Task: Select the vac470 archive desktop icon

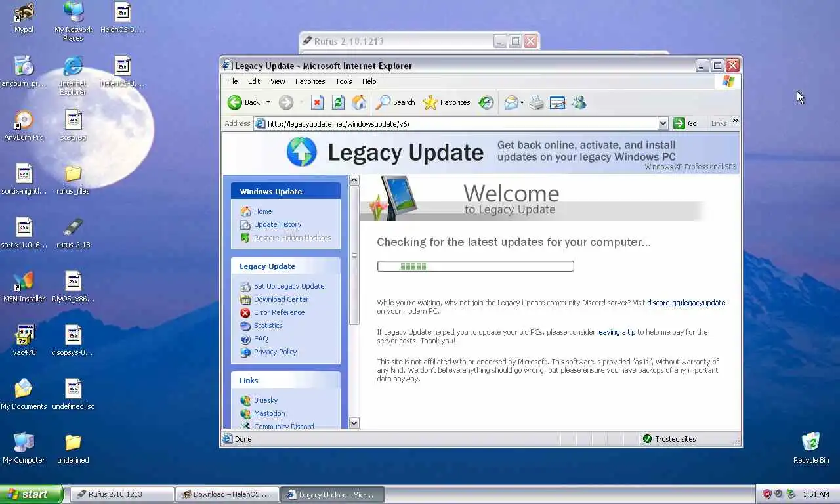Action: pos(24,341)
